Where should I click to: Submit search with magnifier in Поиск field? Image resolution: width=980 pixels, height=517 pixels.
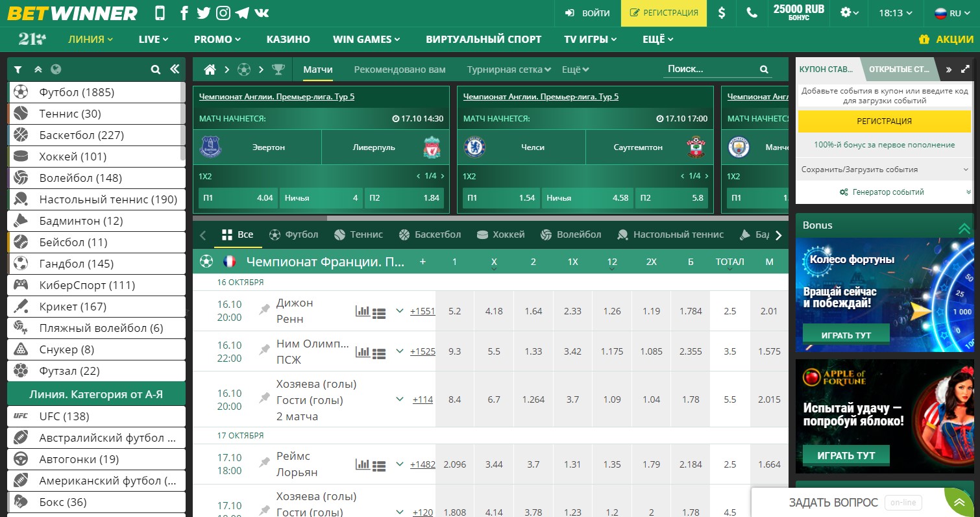coord(764,69)
